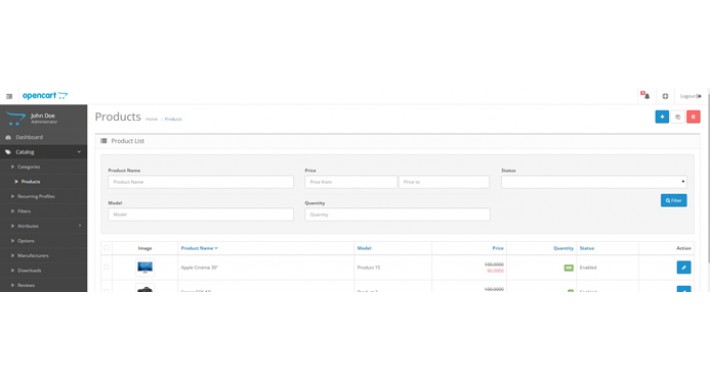
Task: Click the Products page heading
Action: click(x=118, y=117)
